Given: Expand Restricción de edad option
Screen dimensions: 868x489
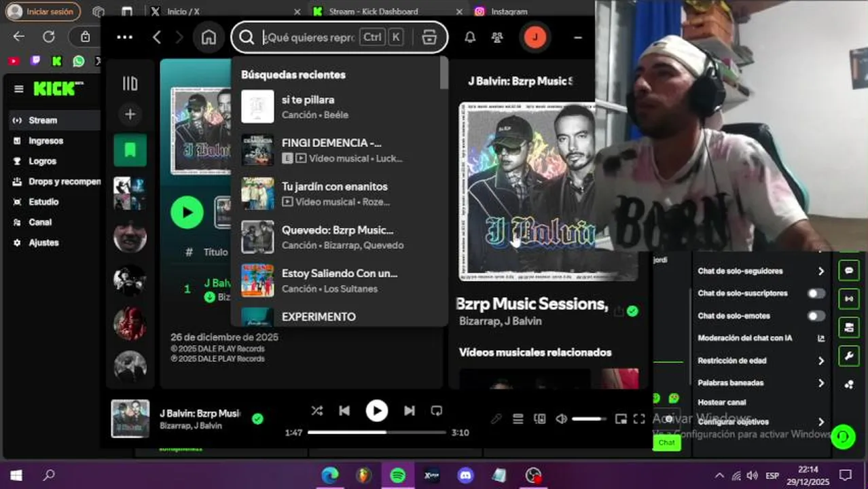Looking at the screenshot, I should tap(761, 361).
